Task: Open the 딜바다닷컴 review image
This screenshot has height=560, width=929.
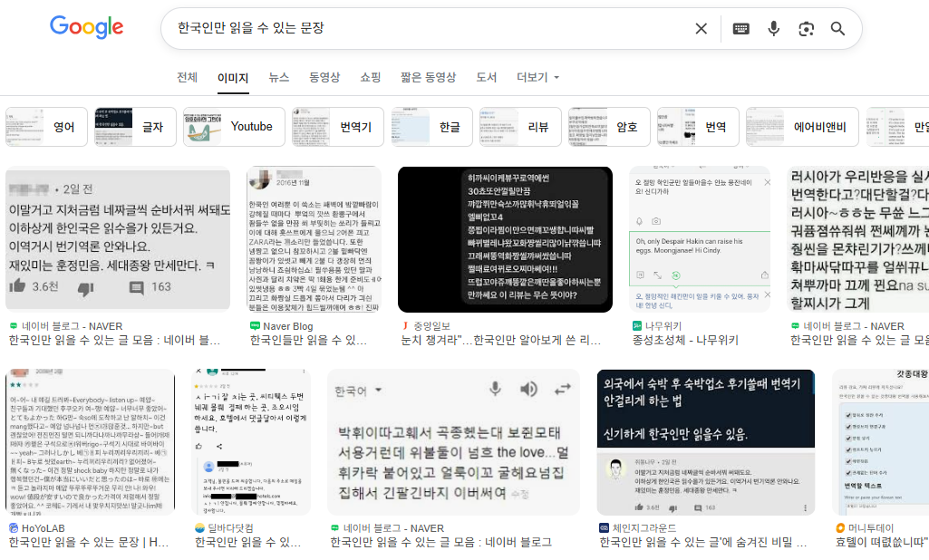Action: point(251,442)
